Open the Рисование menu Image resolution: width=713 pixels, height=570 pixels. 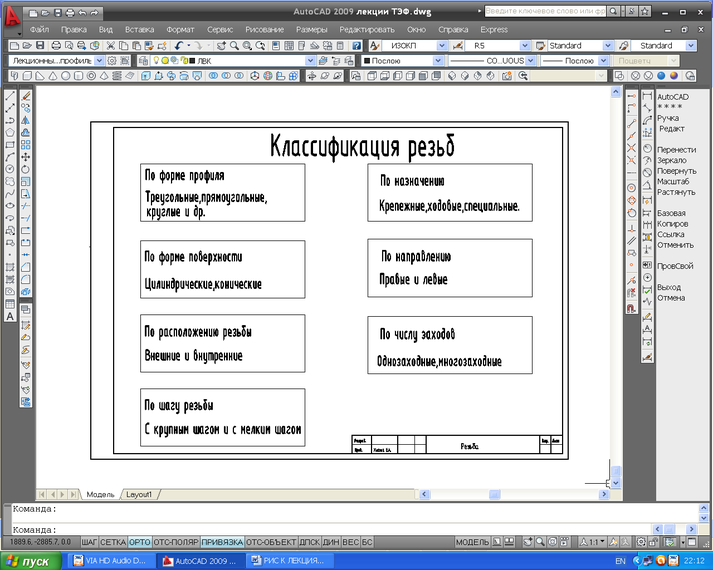click(263, 30)
